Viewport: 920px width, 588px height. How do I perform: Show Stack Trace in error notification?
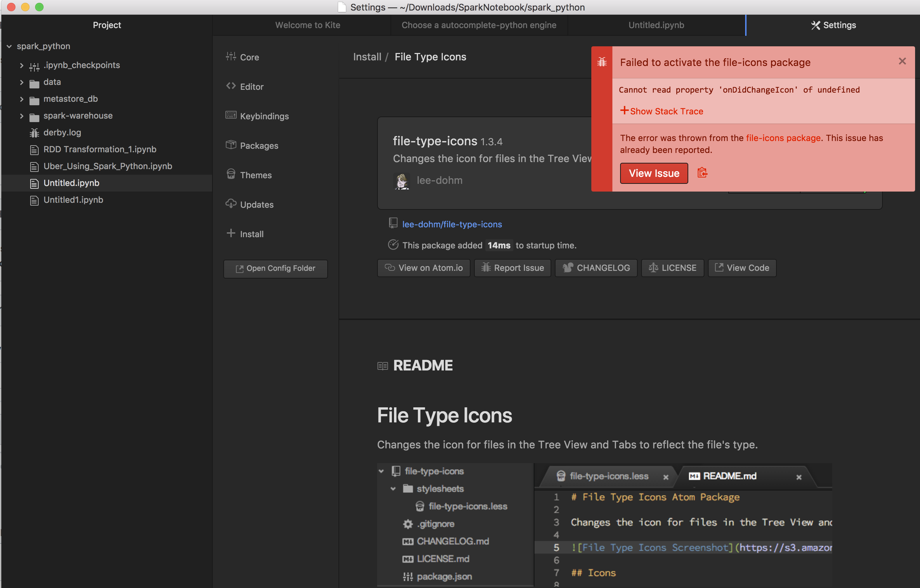[x=662, y=111]
